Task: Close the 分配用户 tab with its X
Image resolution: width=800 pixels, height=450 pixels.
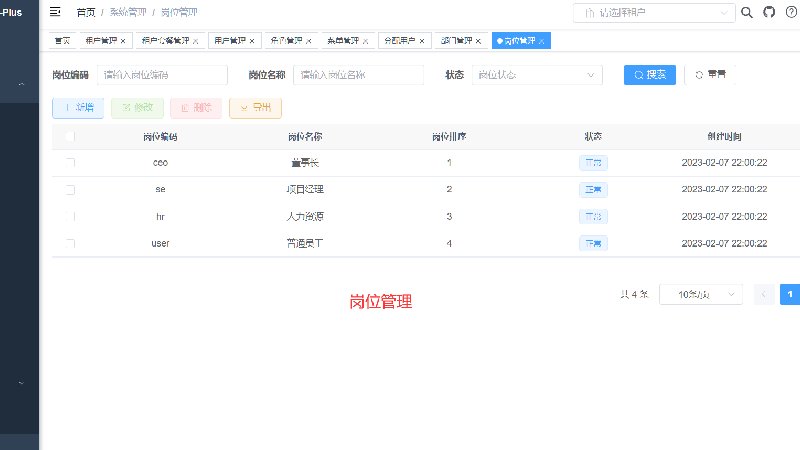Action: 422,41
